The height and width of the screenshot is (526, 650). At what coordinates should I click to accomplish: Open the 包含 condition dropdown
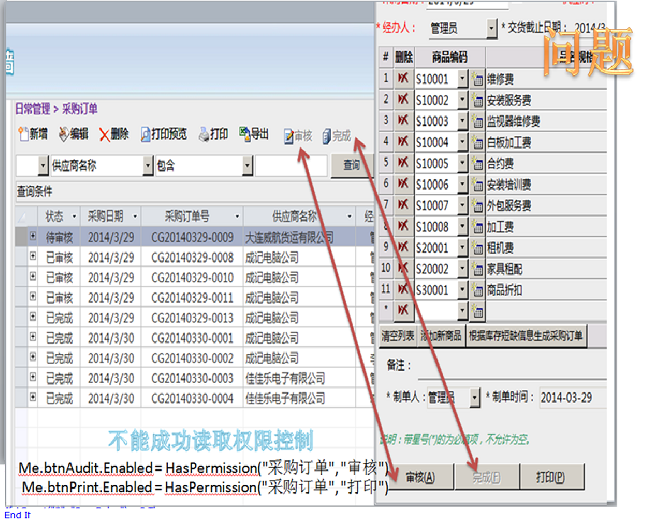[247, 166]
